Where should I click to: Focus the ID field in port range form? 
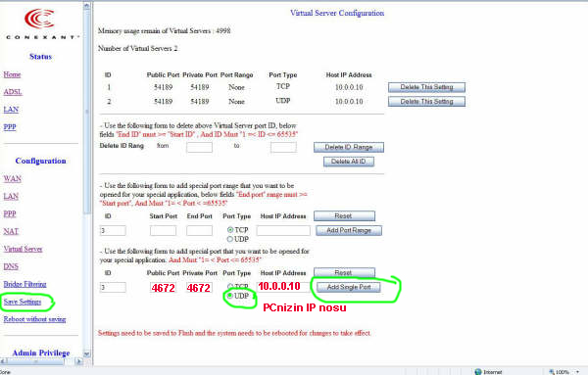click(113, 230)
